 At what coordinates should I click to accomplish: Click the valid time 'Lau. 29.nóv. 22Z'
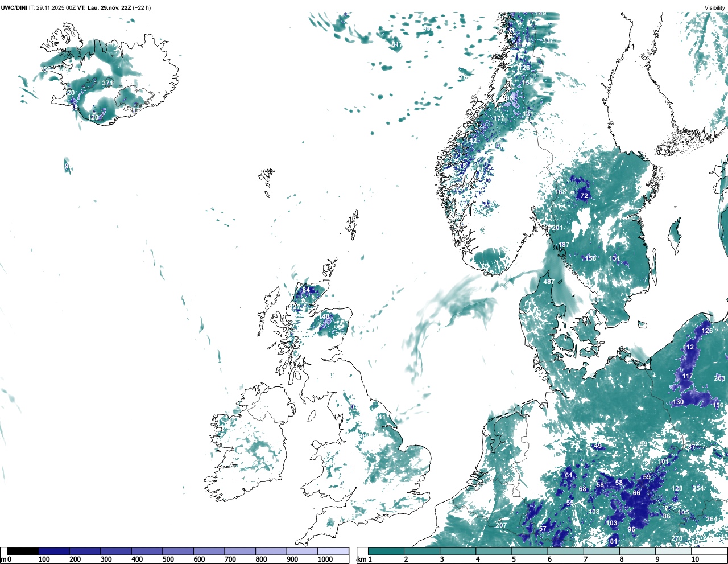point(109,7)
